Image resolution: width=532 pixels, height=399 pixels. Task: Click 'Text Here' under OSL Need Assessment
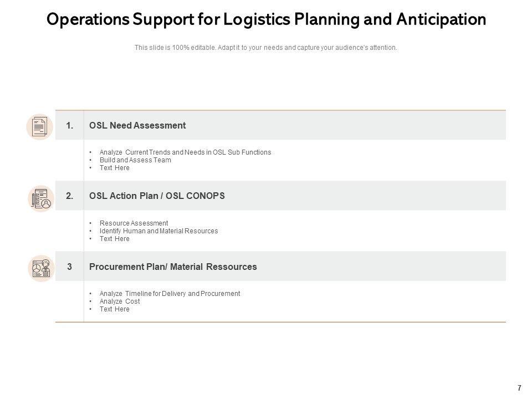click(114, 168)
